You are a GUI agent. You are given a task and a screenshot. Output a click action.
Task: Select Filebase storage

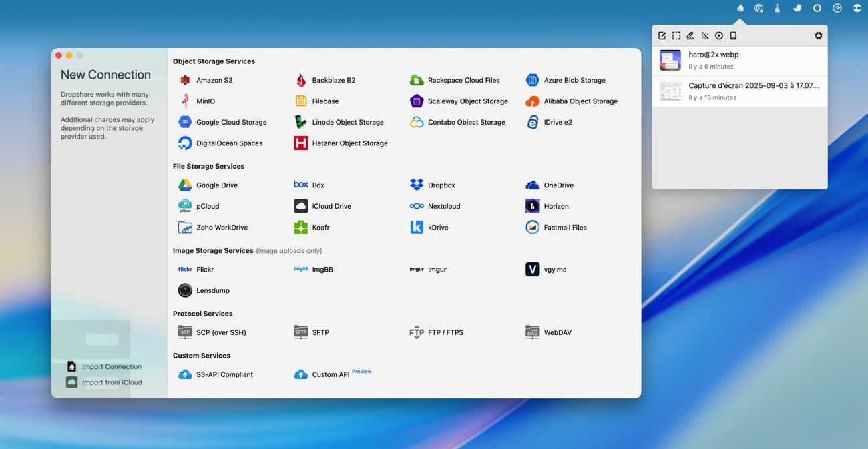(316, 101)
